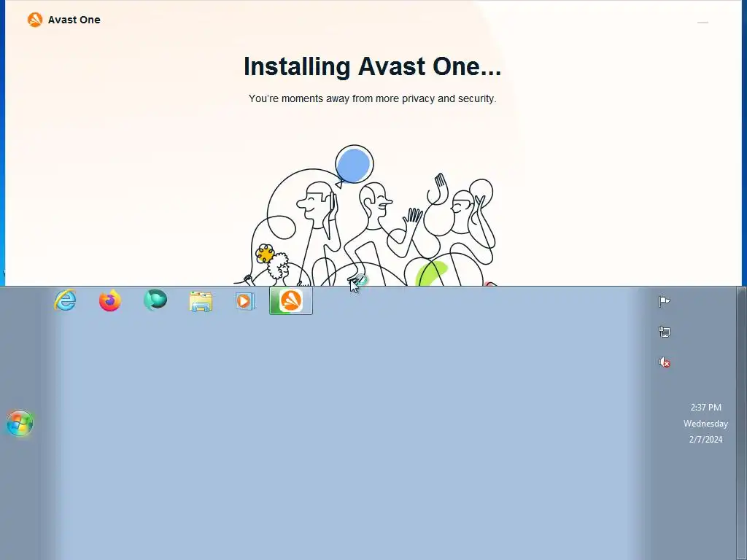Screen dimensions: 747x560
Task: Open the network status tray icon
Action: click(x=664, y=332)
